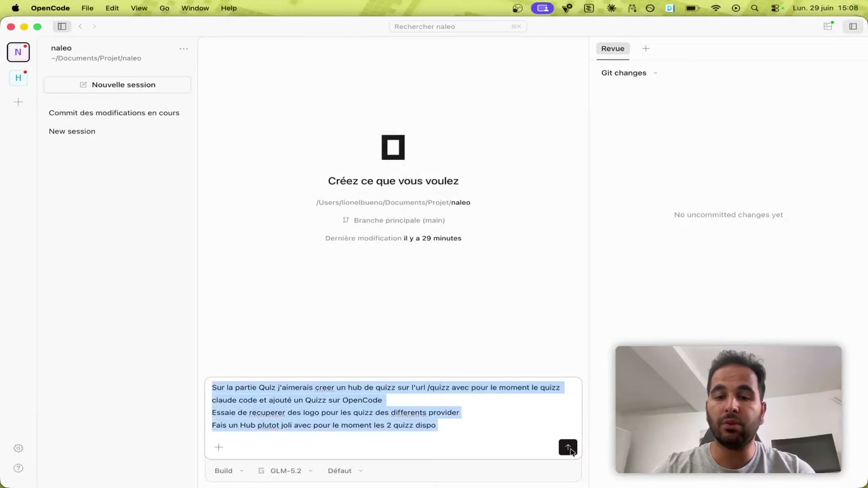This screenshot has width=868, height=488.
Task: Attach file with the prompt plus icon
Action: tap(218, 447)
